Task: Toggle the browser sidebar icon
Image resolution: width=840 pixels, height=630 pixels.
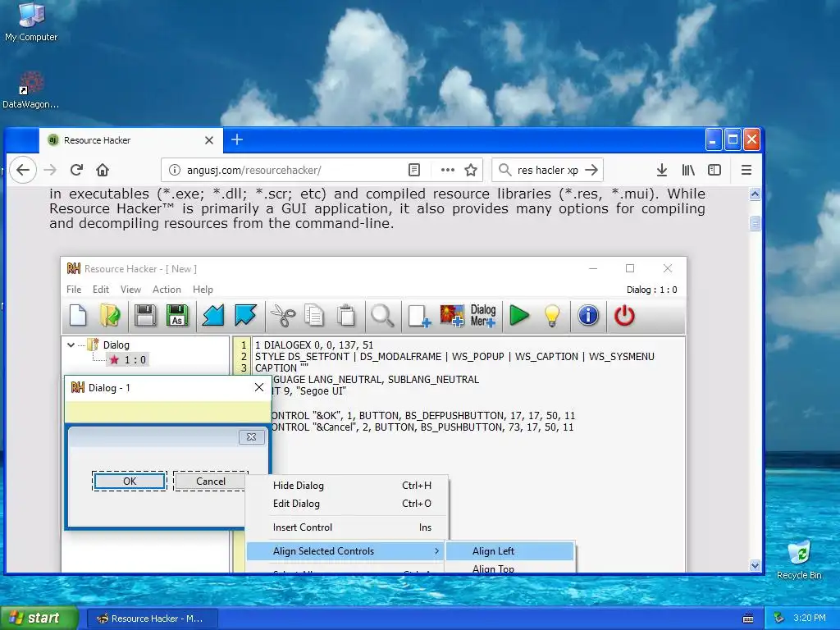Action: [x=714, y=170]
